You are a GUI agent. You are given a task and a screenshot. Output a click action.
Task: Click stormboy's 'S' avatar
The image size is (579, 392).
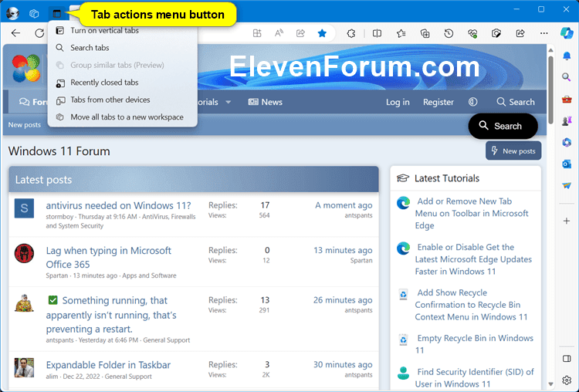[x=25, y=208]
